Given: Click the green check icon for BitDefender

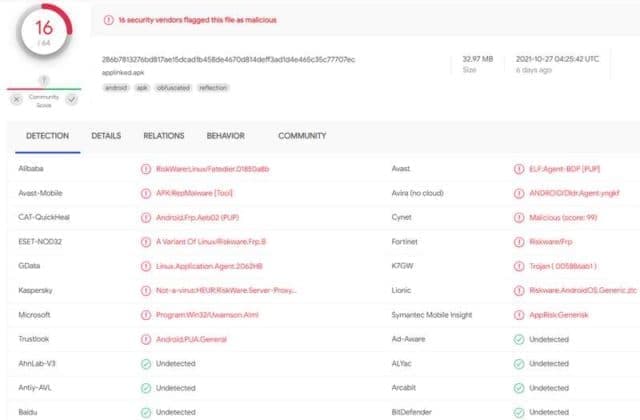Looking at the screenshot, I should pyautogui.click(x=518, y=411).
